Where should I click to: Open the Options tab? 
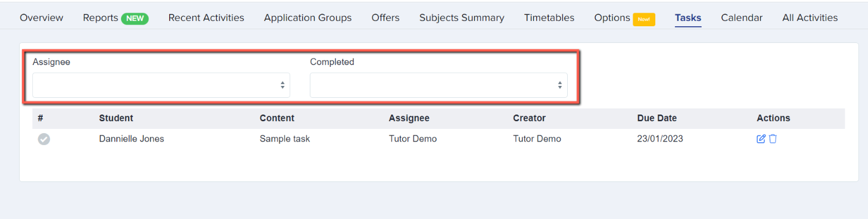tap(612, 18)
